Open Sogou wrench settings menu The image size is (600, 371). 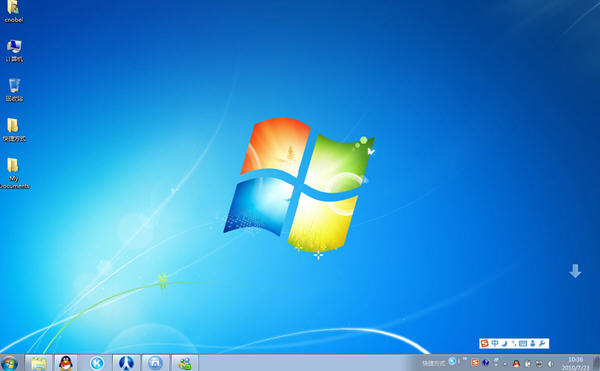click(542, 343)
